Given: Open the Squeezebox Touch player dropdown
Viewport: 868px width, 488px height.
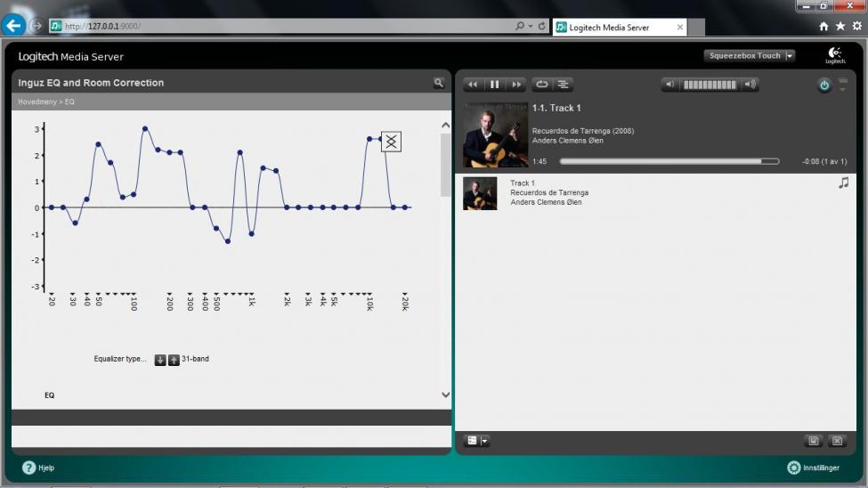Looking at the screenshot, I should [x=750, y=55].
